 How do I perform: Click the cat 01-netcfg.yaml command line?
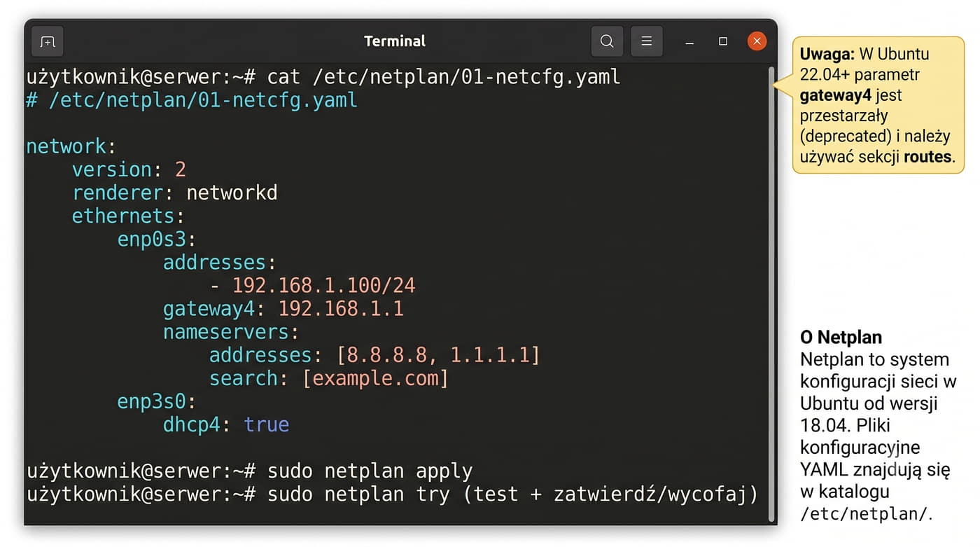coord(323,77)
